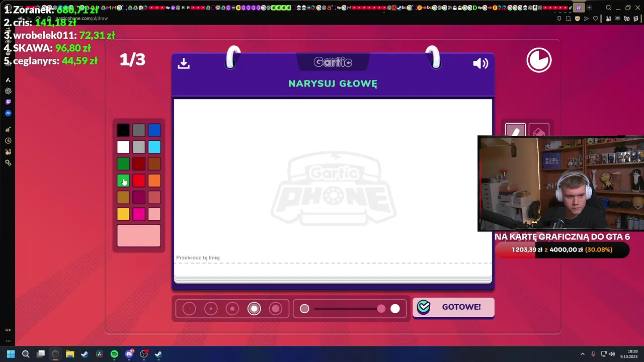Open the large current-color preview swatch

[x=139, y=236]
